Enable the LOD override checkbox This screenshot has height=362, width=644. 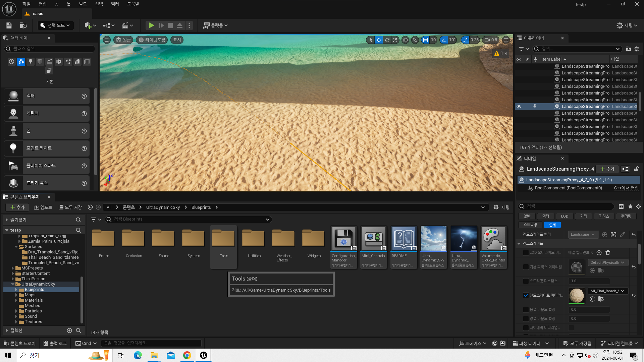(x=526, y=253)
